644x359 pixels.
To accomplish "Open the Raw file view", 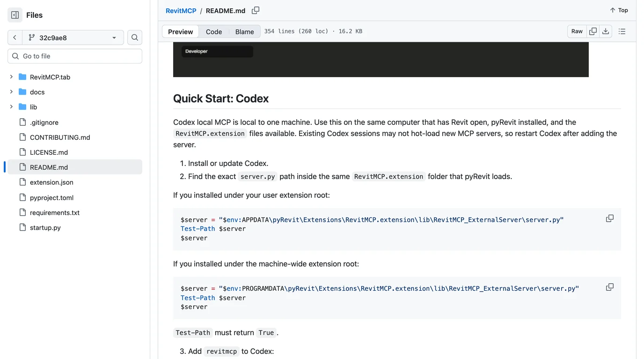I will tap(577, 31).
